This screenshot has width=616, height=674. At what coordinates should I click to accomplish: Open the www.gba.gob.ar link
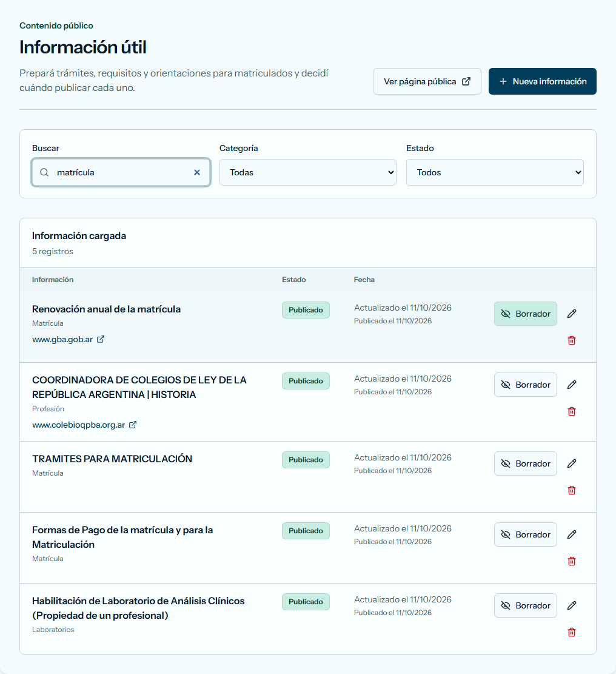click(x=69, y=340)
